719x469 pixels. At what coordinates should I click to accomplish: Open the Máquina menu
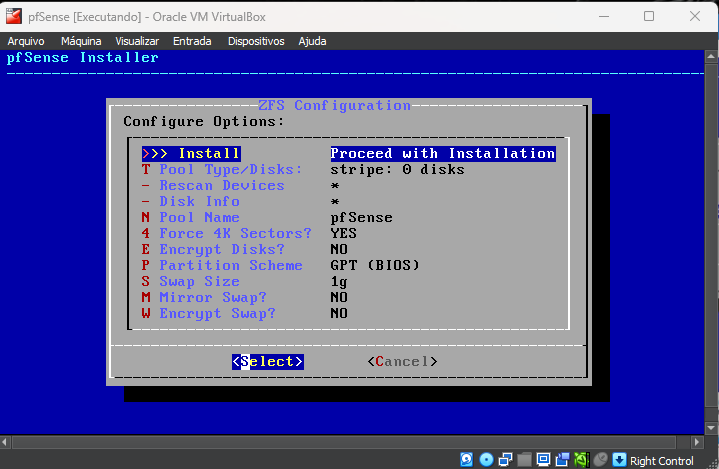coord(81,41)
